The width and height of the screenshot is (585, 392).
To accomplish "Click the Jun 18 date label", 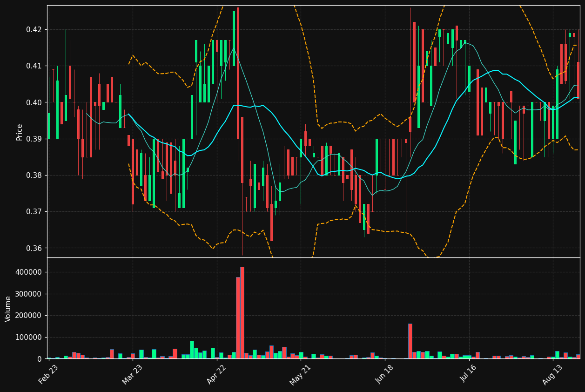I will (x=384, y=374).
